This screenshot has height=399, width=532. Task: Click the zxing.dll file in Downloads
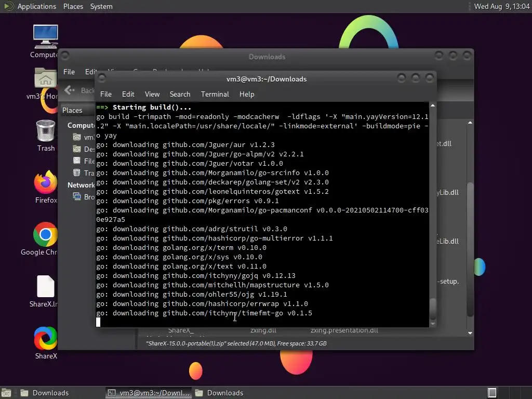pos(263,330)
